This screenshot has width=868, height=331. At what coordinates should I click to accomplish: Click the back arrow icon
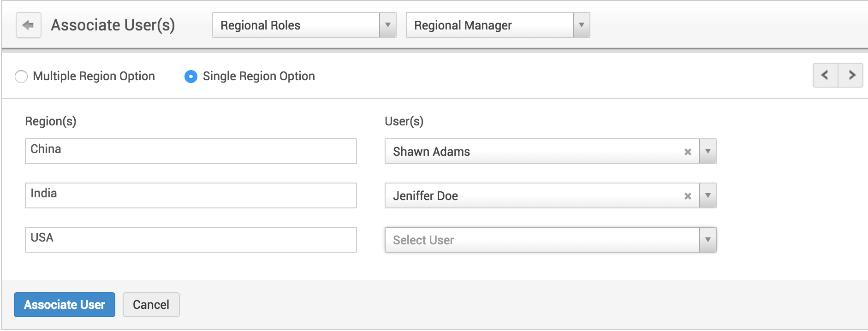click(x=29, y=25)
